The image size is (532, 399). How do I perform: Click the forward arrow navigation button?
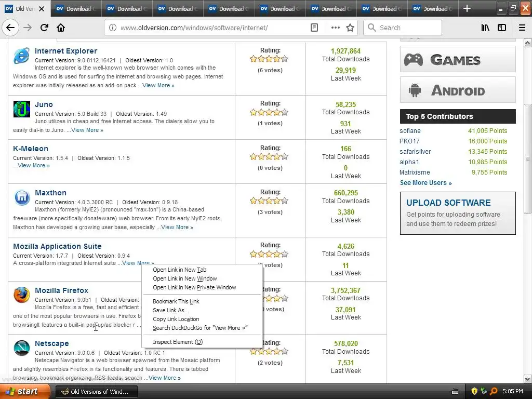pos(28,28)
